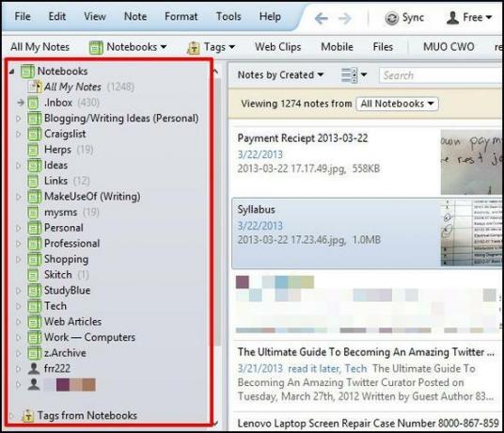Viewport: 504px width, 433px height.
Task: Open the Format menu
Action: point(181,16)
